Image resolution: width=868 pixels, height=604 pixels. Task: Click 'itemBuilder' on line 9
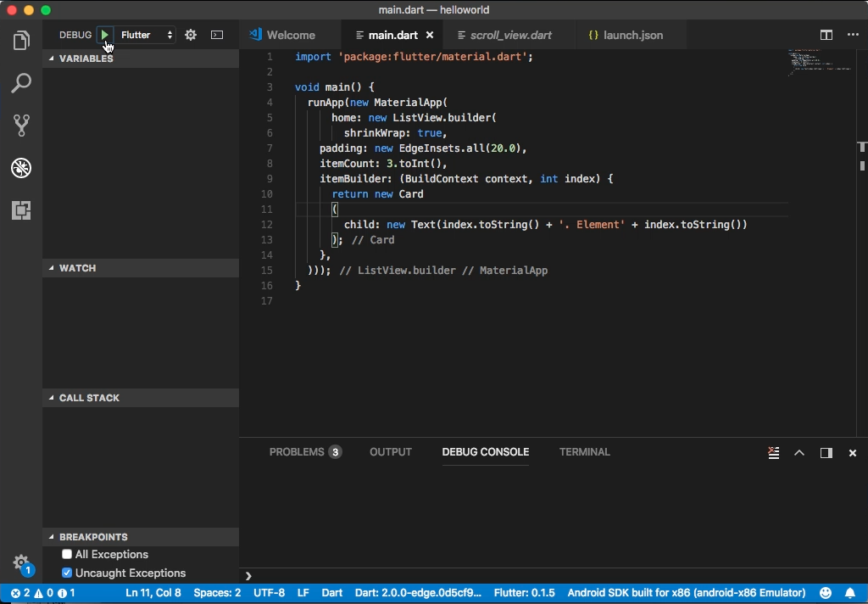(x=353, y=178)
